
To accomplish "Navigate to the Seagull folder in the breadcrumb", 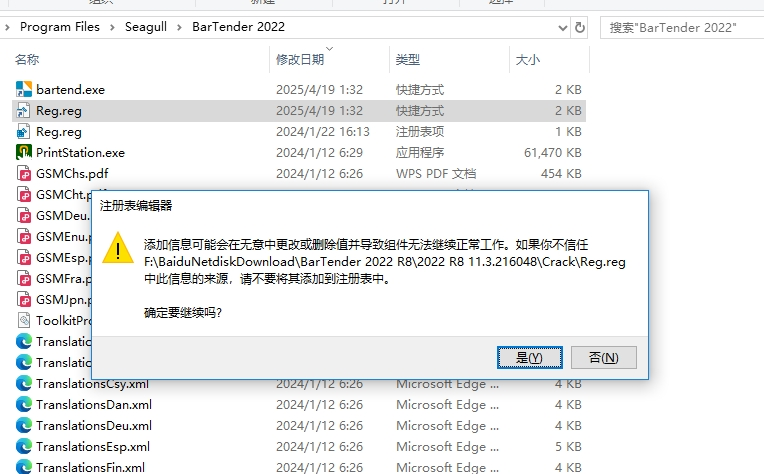I will 146,27.
